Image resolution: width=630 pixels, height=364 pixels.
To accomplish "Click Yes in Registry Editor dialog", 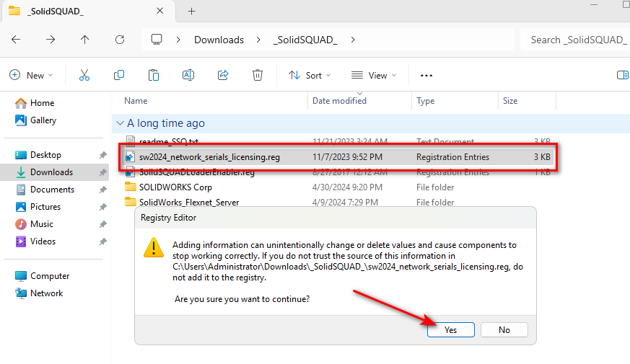I will point(451,330).
